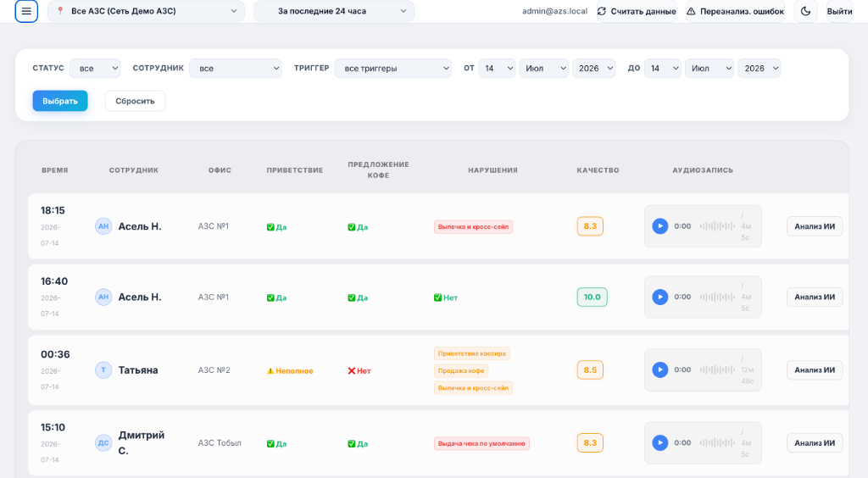The width and height of the screenshot is (868, 478).
Task: Click the Качество column header
Action: (598, 170)
